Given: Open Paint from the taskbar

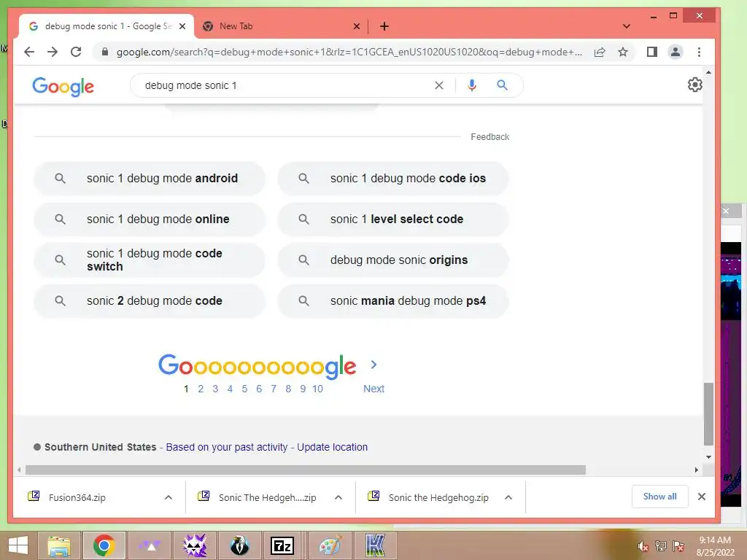Looking at the screenshot, I should (x=330, y=545).
